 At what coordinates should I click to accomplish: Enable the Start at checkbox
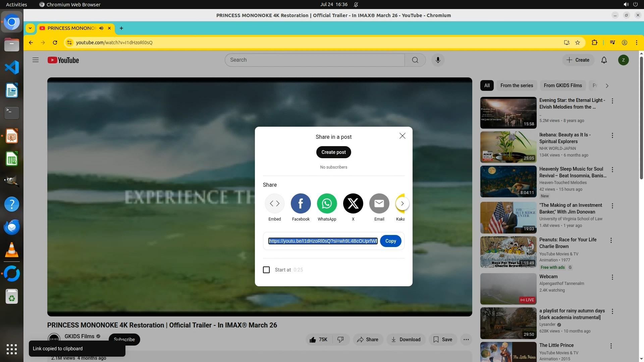266,270
